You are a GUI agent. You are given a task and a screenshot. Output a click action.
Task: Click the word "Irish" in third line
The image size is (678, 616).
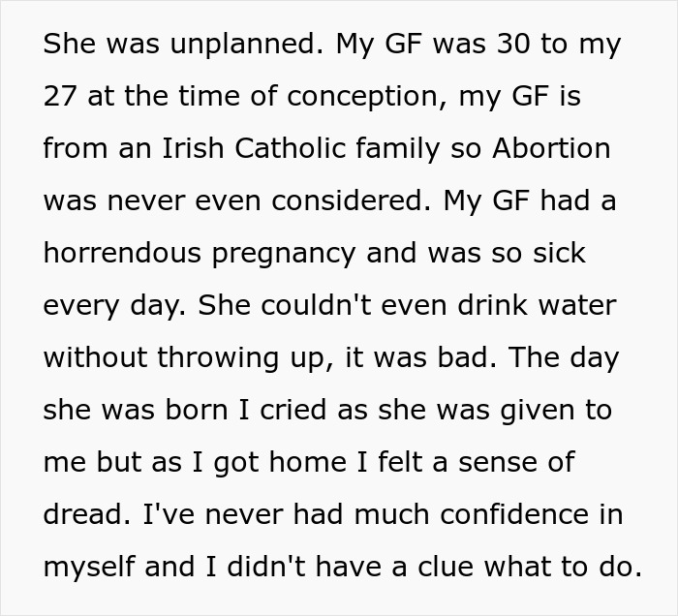tap(193, 148)
